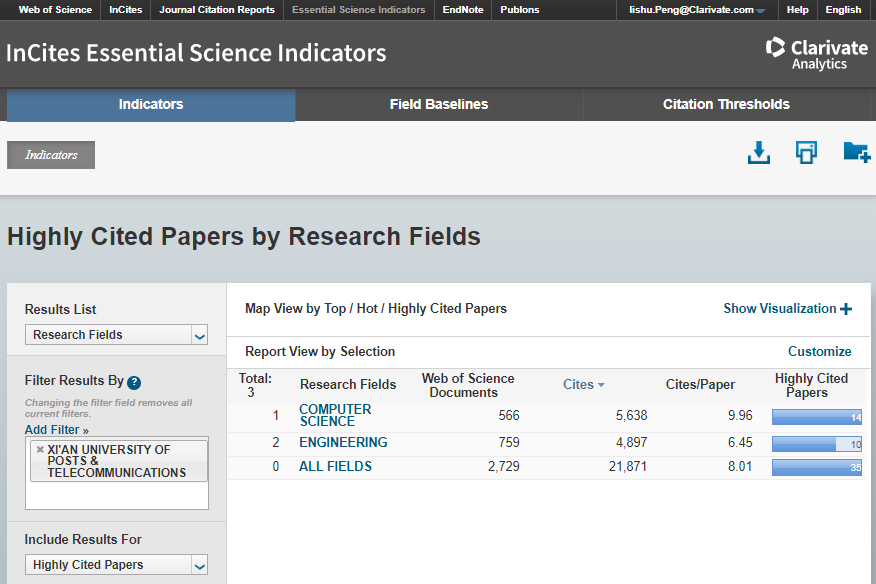Click the gray Indicators breadcrumb button
The height and width of the screenshot is (584, 876).
click(51, 155)
